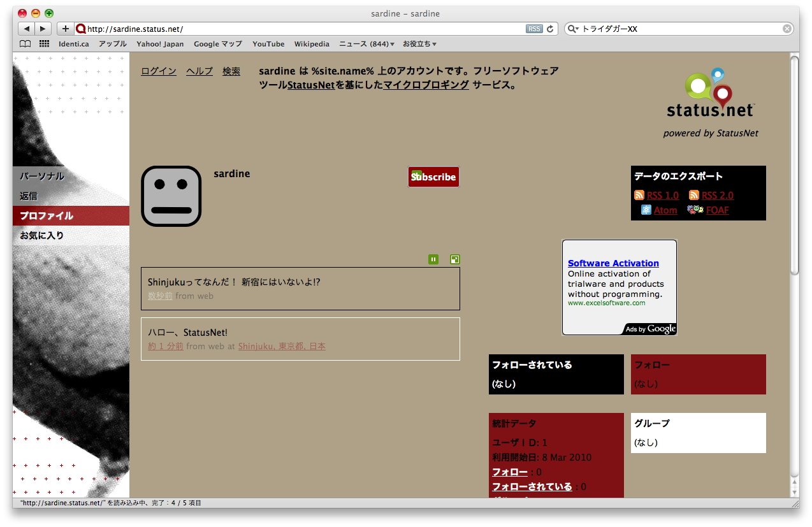Click the status.net logo

tap(711, 93)
